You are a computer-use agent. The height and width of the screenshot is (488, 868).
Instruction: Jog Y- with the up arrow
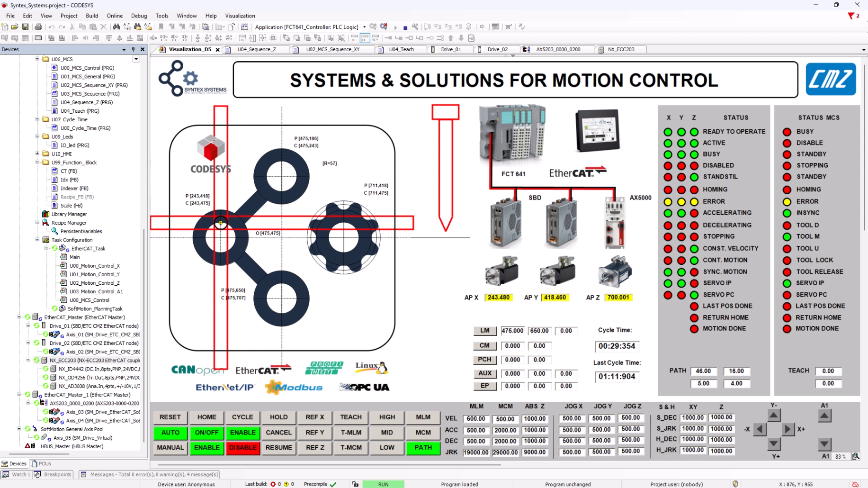pos(774,416)
